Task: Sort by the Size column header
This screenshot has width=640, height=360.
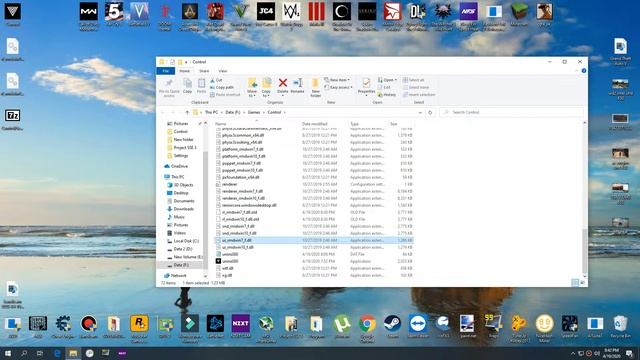Action: (x=393, y=124)
